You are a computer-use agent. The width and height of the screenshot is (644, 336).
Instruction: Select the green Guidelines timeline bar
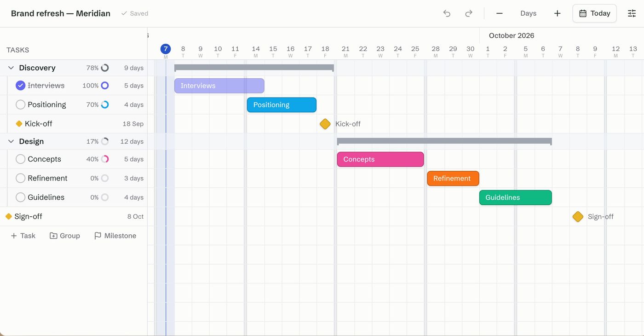(x=516, y=197)
